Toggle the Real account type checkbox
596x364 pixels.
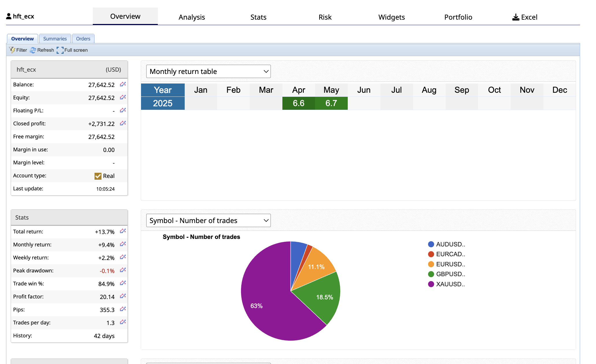coord(98,176)
